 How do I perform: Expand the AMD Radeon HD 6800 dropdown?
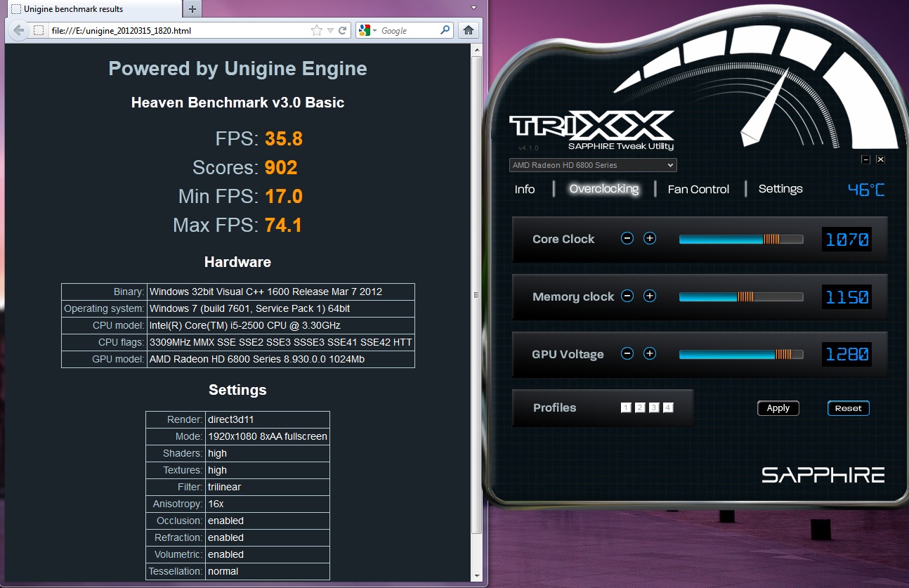pos(593,165)
